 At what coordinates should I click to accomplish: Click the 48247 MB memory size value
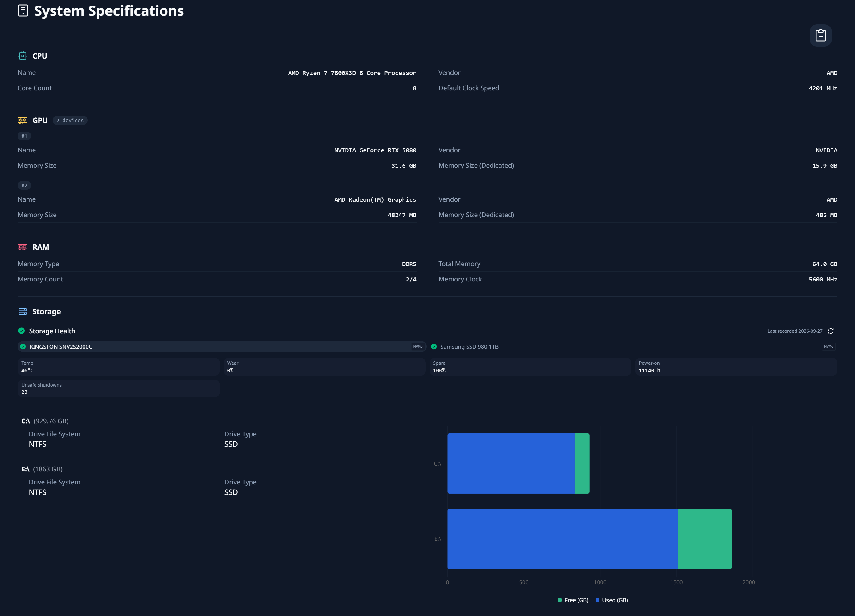(402, 215)
